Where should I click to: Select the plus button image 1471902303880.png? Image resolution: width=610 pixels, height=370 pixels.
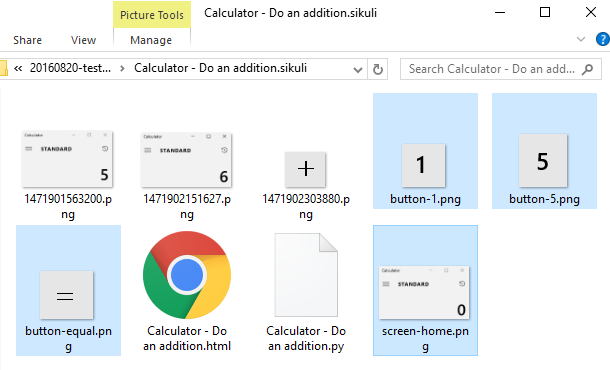click(305, 169)
